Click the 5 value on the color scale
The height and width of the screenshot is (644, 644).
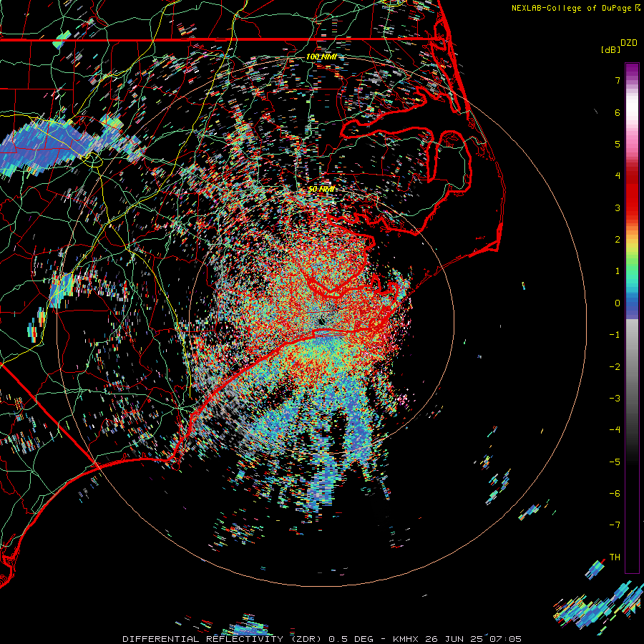tap(618, 144)
